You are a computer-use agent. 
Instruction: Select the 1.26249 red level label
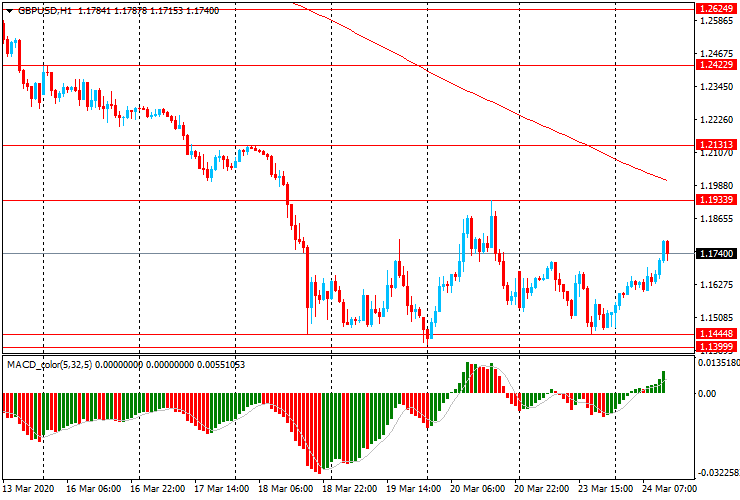716,8
